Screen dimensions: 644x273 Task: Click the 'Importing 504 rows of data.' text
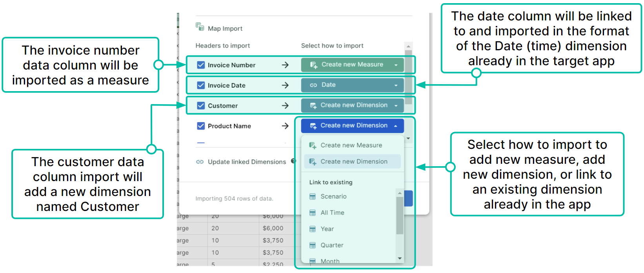pos(234,199)
